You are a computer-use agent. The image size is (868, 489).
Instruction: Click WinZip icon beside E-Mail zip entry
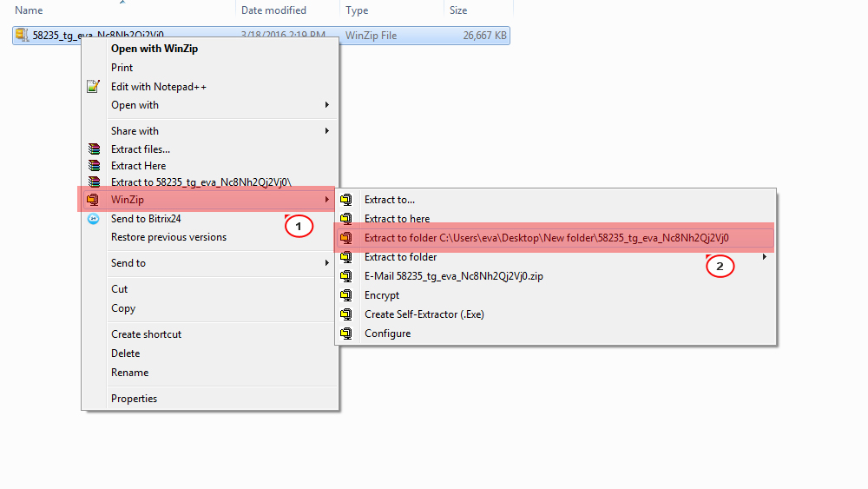click(346, 276)
